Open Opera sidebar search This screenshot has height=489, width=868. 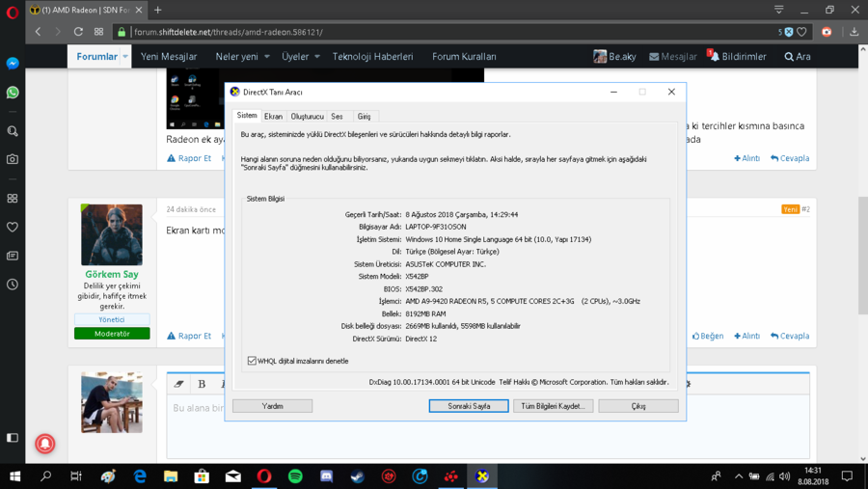[x=13, y=131]
